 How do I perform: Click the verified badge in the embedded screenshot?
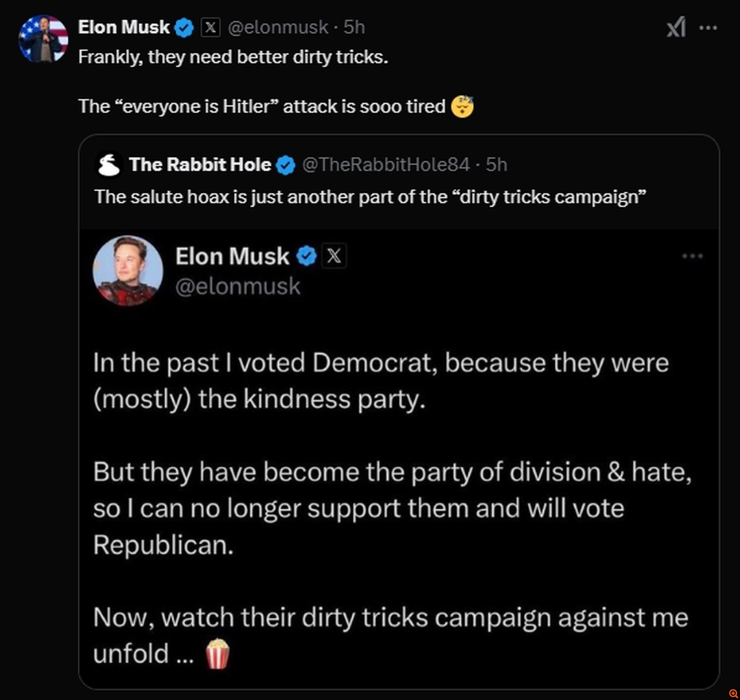tap(306, 256)
